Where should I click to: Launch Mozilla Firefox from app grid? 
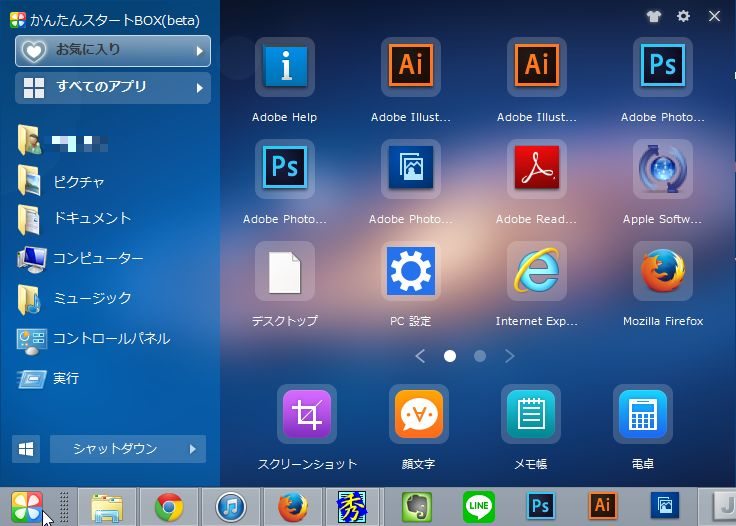pyautogui.click(x=662, y=271)
